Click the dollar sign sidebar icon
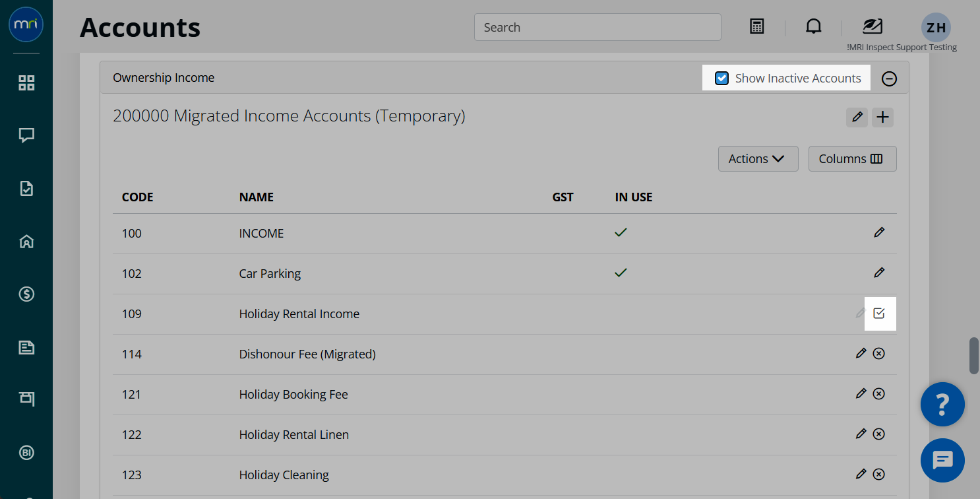Viewport: 980px width, 499px height. coord(26,294)
